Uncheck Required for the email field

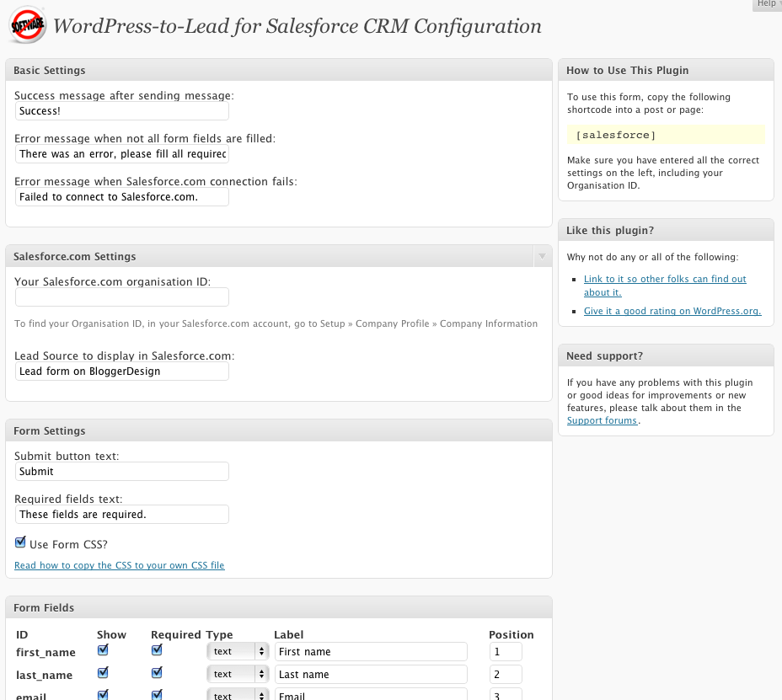[x=156, y=694]
